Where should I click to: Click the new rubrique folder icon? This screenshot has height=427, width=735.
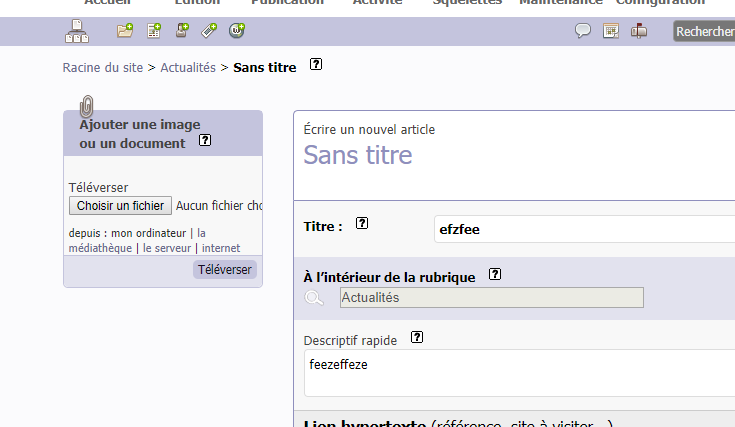click(x=125, y=31)
